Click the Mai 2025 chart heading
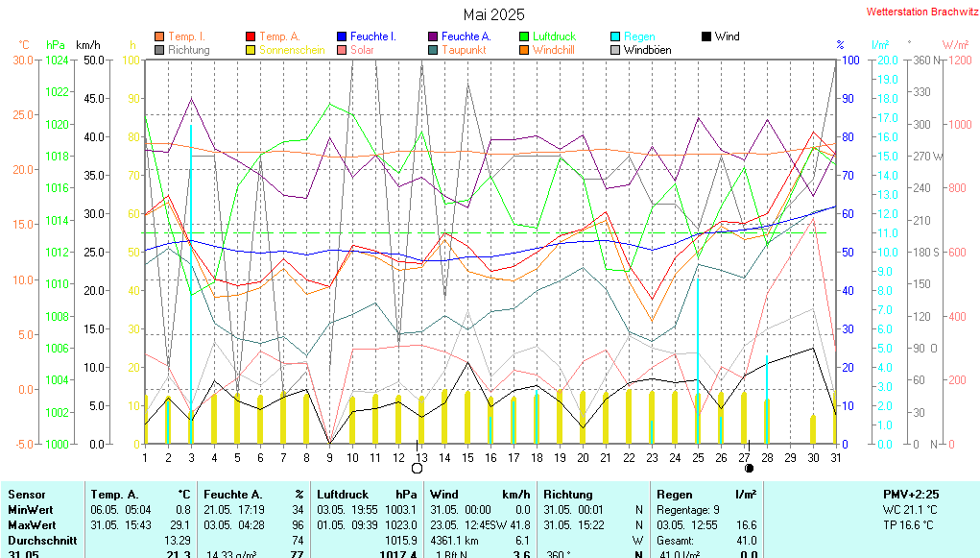The height and width of the screenshot is (558, 980). click(493, 14)
